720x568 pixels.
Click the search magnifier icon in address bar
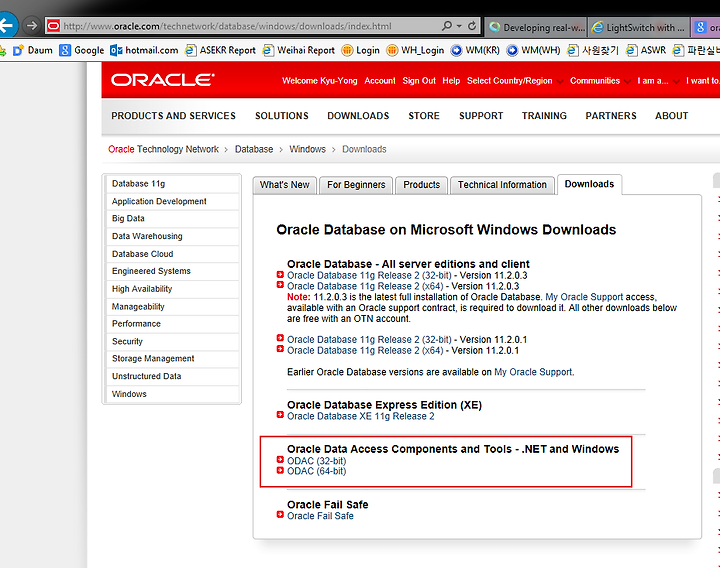coord(446,26)
